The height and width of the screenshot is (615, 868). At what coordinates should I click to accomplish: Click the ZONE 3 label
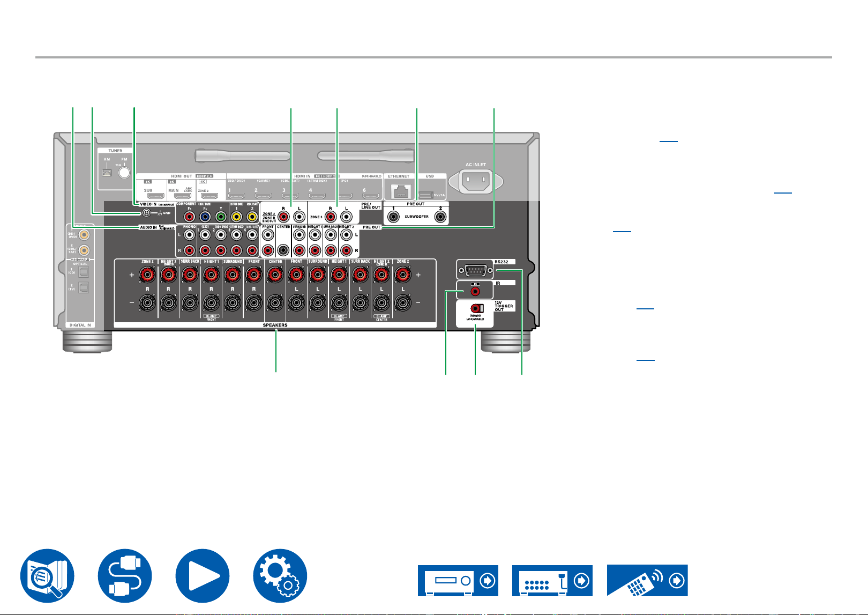coord(316,217)
